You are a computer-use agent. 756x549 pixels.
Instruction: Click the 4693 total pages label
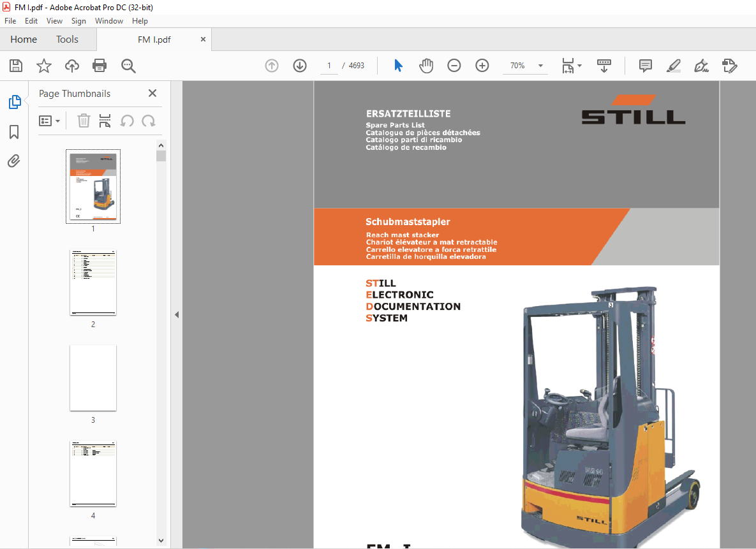[356, 66]
